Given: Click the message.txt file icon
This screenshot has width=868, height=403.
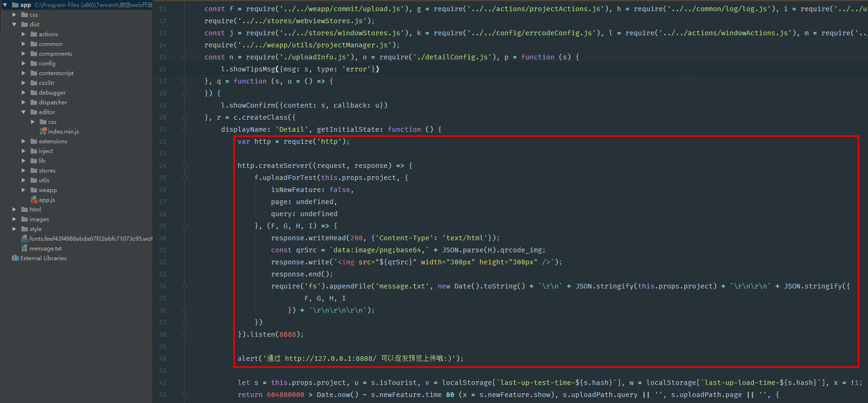Looking at the screenshot, I should (25, 249).
